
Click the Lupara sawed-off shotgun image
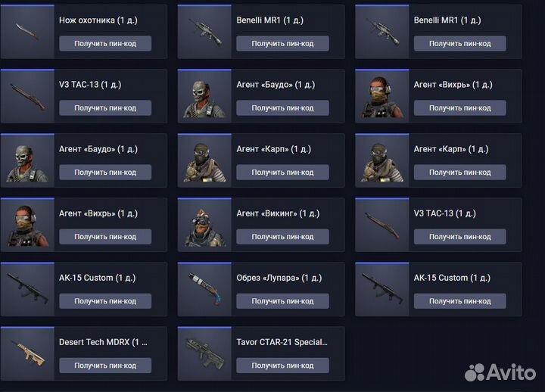coord(204,289)
